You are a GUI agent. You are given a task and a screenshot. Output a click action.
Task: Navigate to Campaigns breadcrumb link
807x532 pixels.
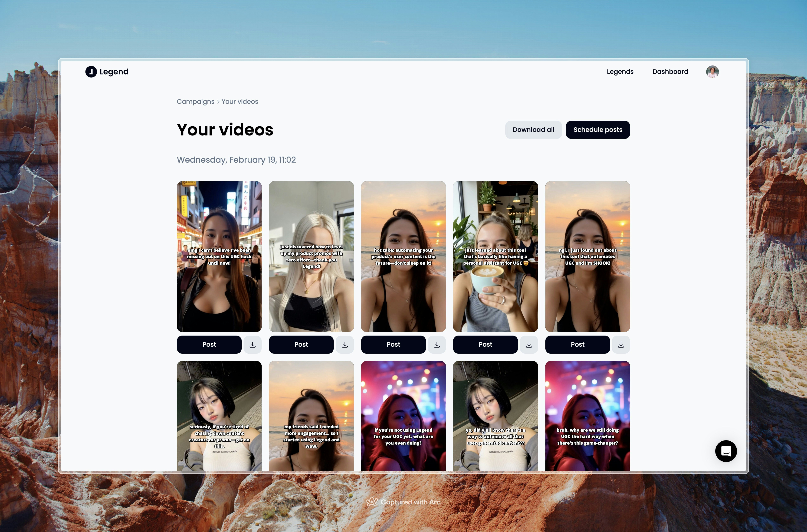click(195, 102)
